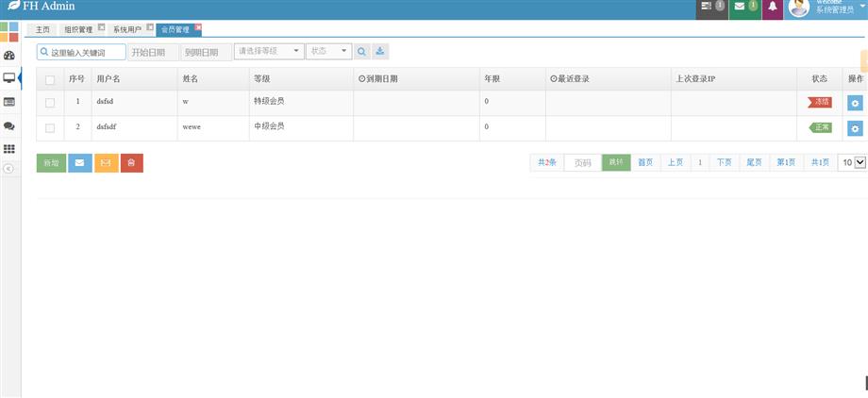Click the 开始日期 start date field
868x398 pixels.
click(154, 52)
